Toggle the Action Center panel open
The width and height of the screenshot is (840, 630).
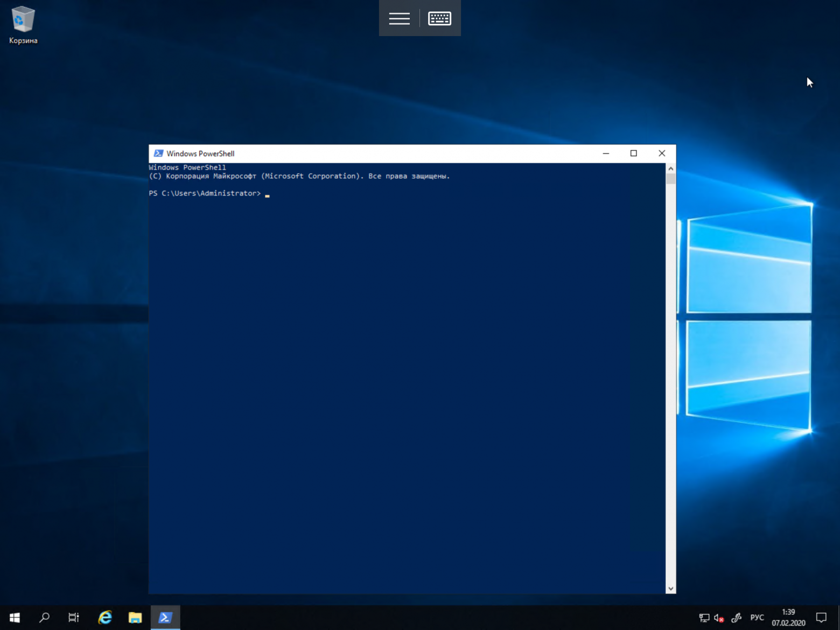pos(821,618)
